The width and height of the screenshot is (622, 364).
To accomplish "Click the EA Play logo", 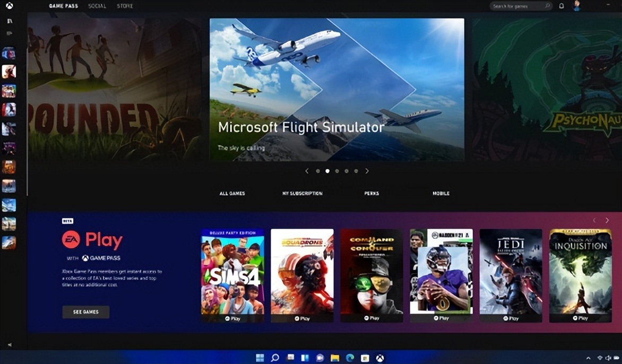I will point(92,240).
